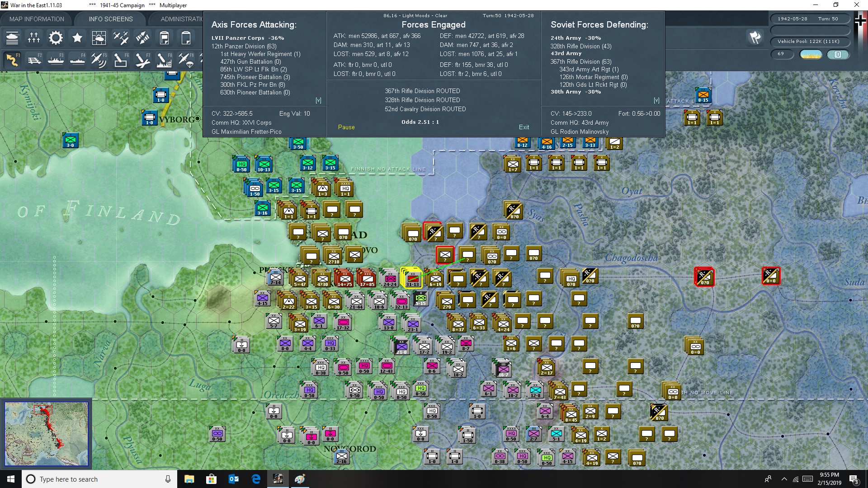Viewport: 868px width, 488px height.
Task: Switch to Map Information tab
Action: coord(37,19)
